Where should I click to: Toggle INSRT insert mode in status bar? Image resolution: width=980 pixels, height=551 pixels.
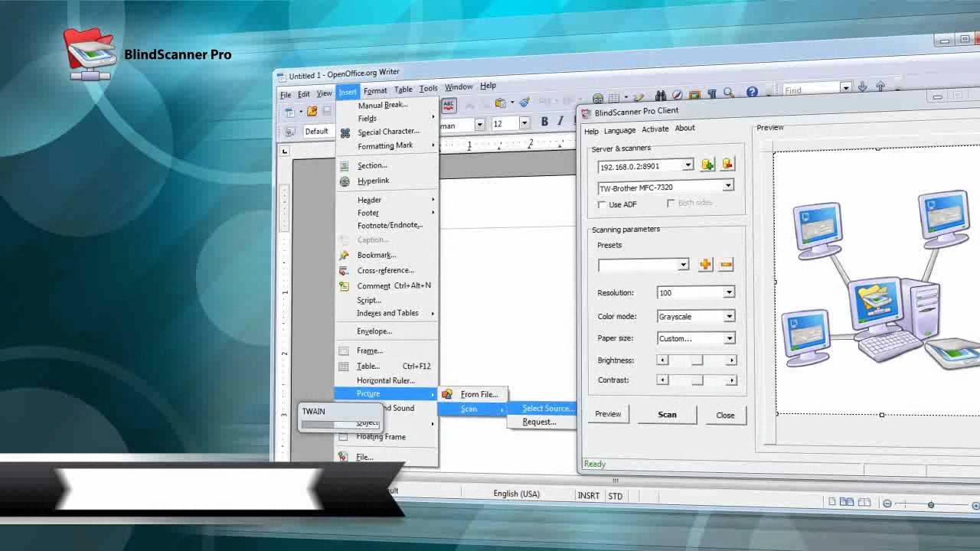coord(589,495)
